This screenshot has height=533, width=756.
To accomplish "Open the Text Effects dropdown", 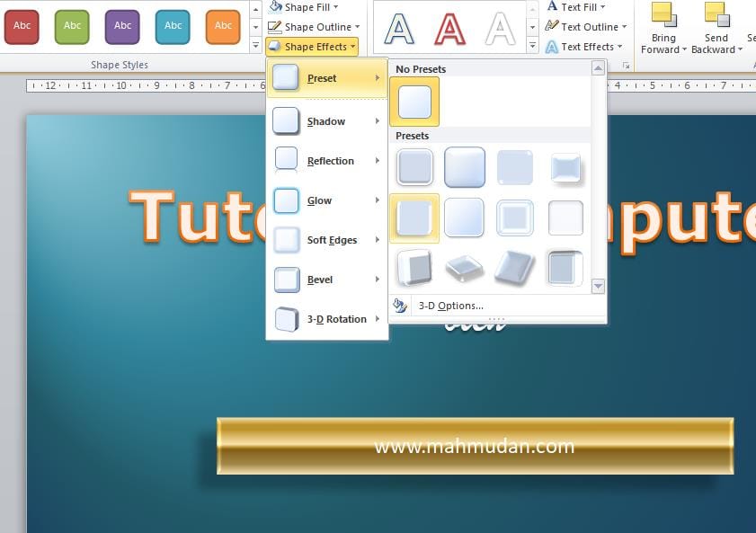I will click(x=619, y=47).
